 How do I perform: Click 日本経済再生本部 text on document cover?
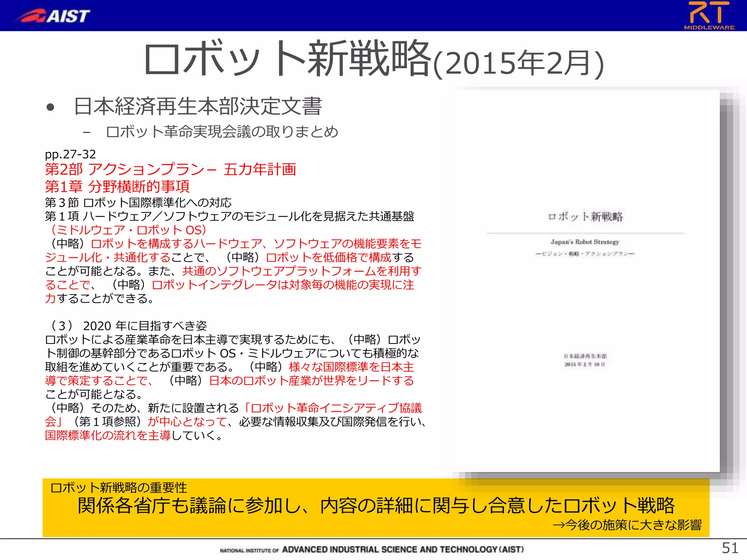tap(585, 356)
